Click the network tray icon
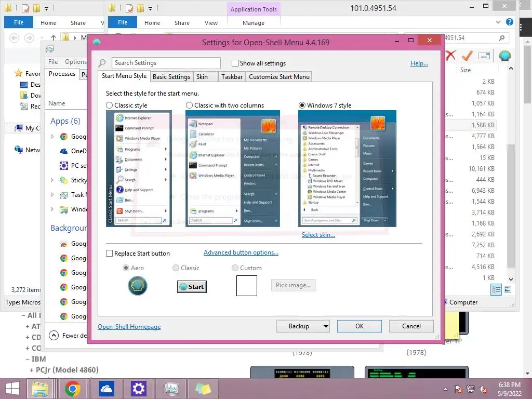532x399 pixels. pyautogui.click(x=471, y=389)
